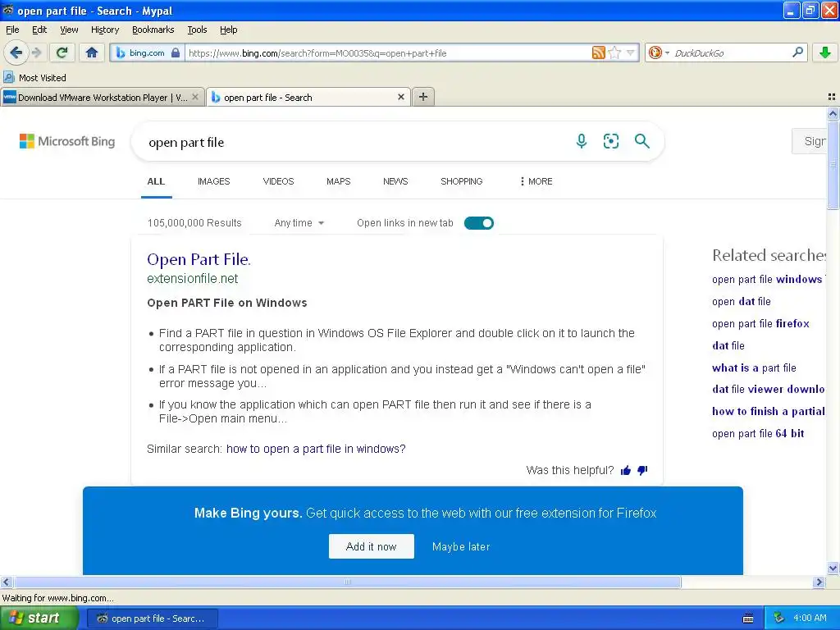The width and height of the screenshot is (840, 630).
Task: Open related search open part file firefox
Action: pos(760,323)
